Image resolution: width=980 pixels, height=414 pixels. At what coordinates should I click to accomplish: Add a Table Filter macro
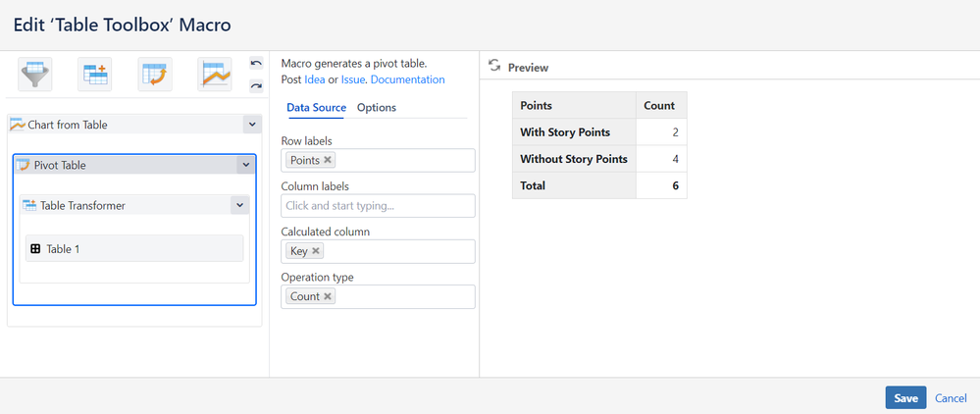coord(35,75)
